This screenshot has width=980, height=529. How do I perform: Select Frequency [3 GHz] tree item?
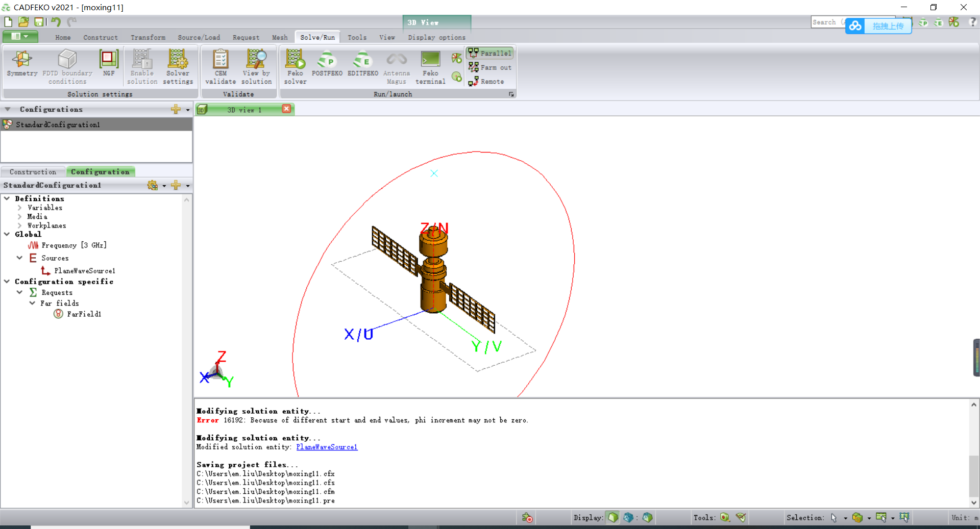tap(67, 245)
